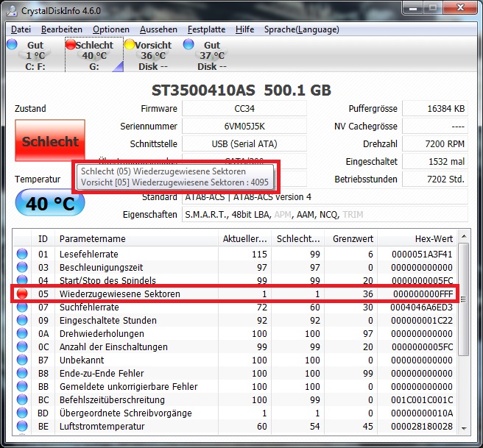Click the ID column header
Image resolution: width=483 pixels, height=448 pixels.
coord(43,239)
